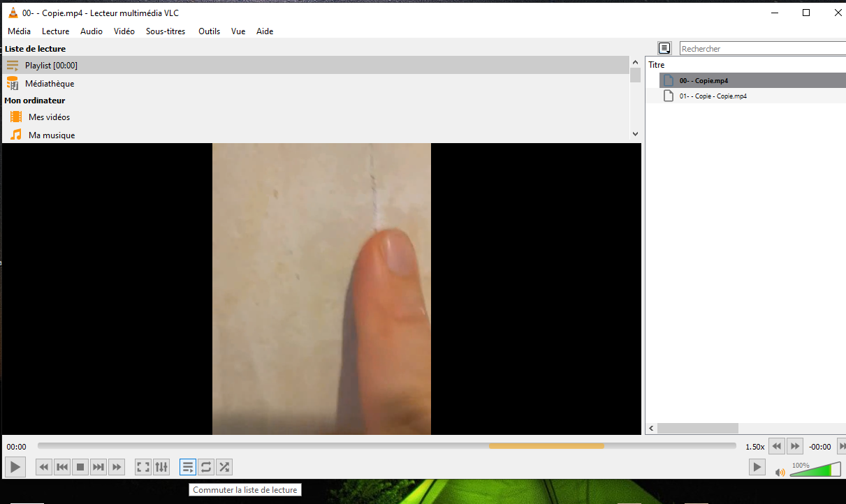Click the seek bar timeline
The width and height of the screenshot is (846, 504).
tap(386, 446)
